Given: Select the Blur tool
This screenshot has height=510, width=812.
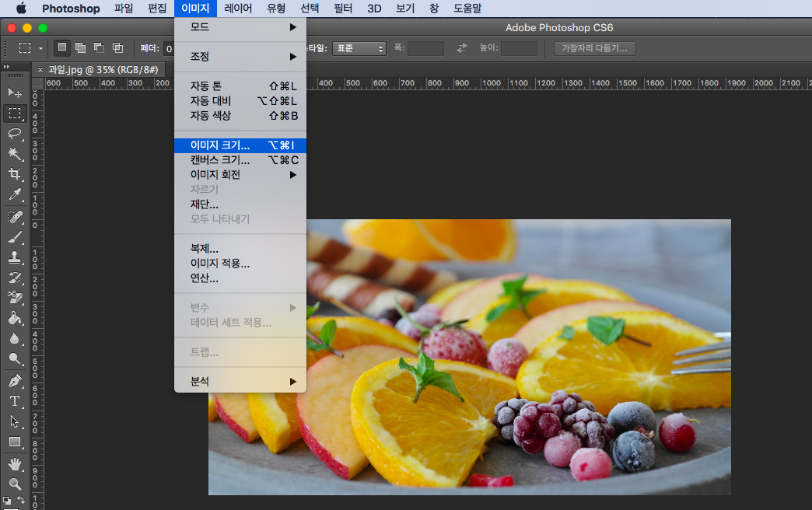Looking at the screenshot, I should click(x=15, y=338).
